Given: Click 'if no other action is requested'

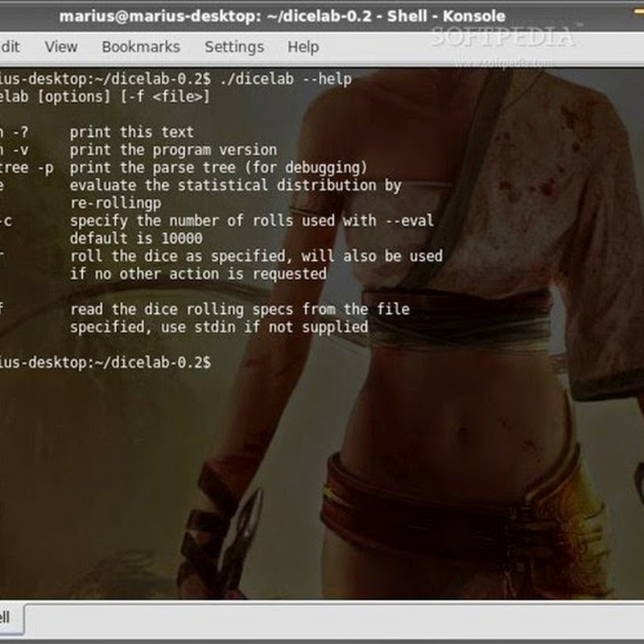Looking at the screenshot, I should (198, 274).
